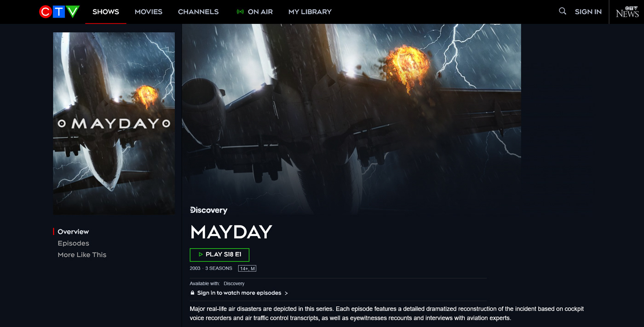Open the Channels menu item

click(x=198, y=12)
